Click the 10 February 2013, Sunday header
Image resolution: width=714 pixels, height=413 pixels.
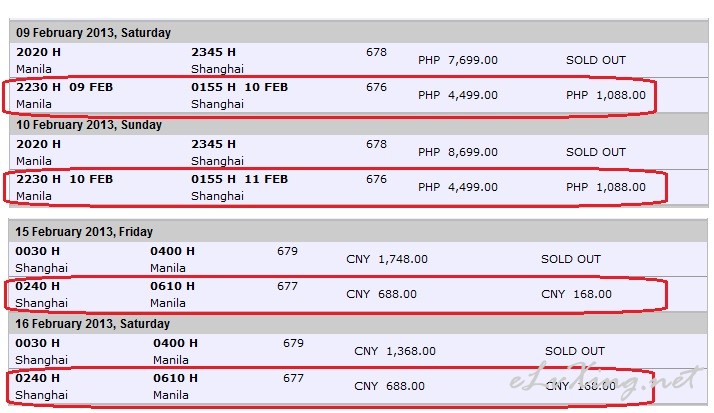89,125
